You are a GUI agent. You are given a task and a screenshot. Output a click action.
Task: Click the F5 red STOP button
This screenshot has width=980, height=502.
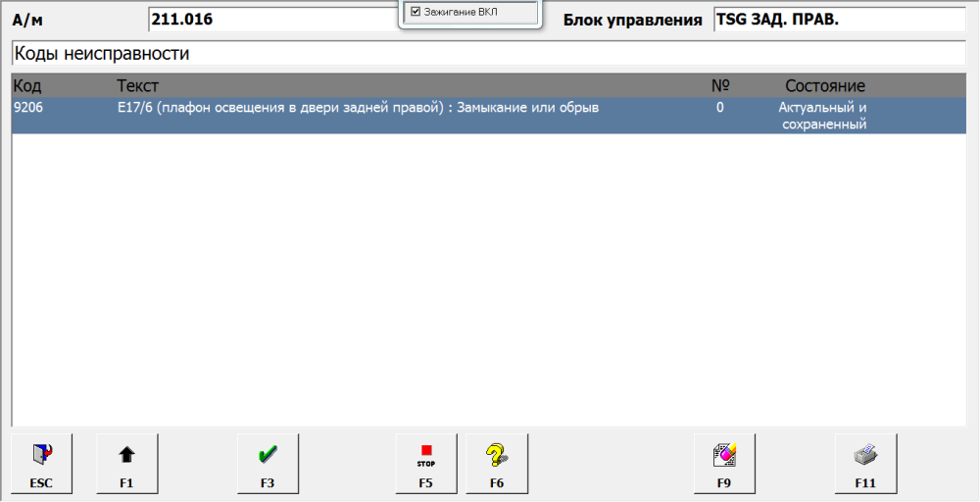point(426,463)
